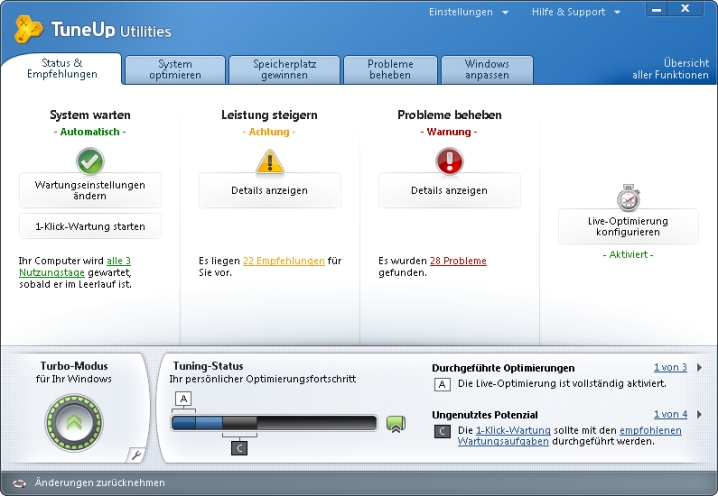Open the 28 Probleme link
Screen dimensions: 718x496
click(x=458, y=261)
